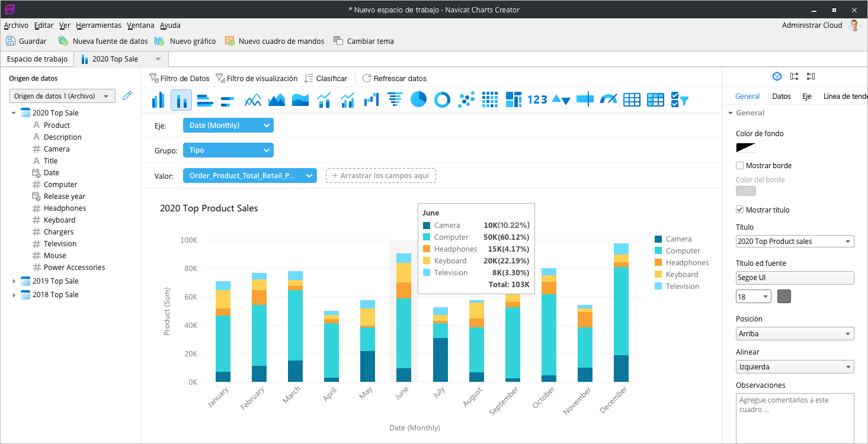Viewport: 868px width, 444px height.
Task: Click Refrescar datos to reload data
Action: click(395, 78)
